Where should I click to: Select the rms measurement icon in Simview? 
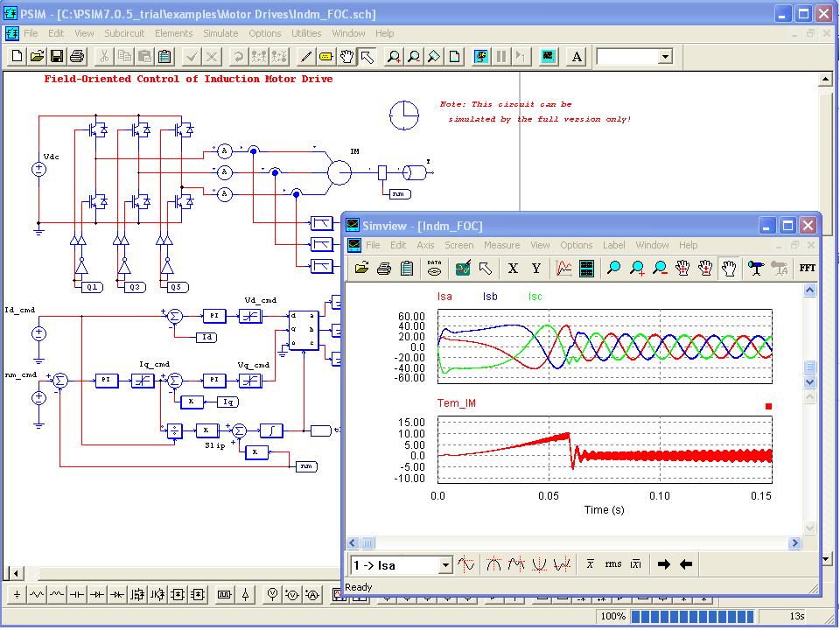click(x=613, y=564)
